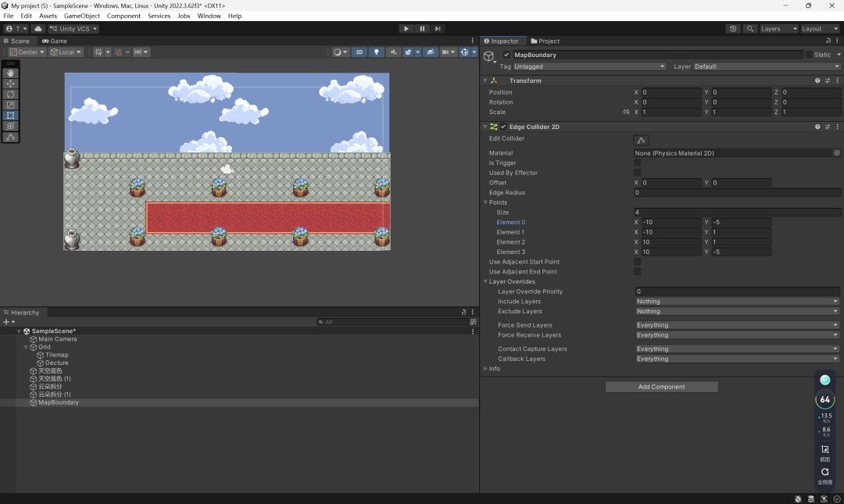Open the Include Layers dropdown
Image resolution: width=844 pixels, height=504 pixels.
click(x=737, y=302)
